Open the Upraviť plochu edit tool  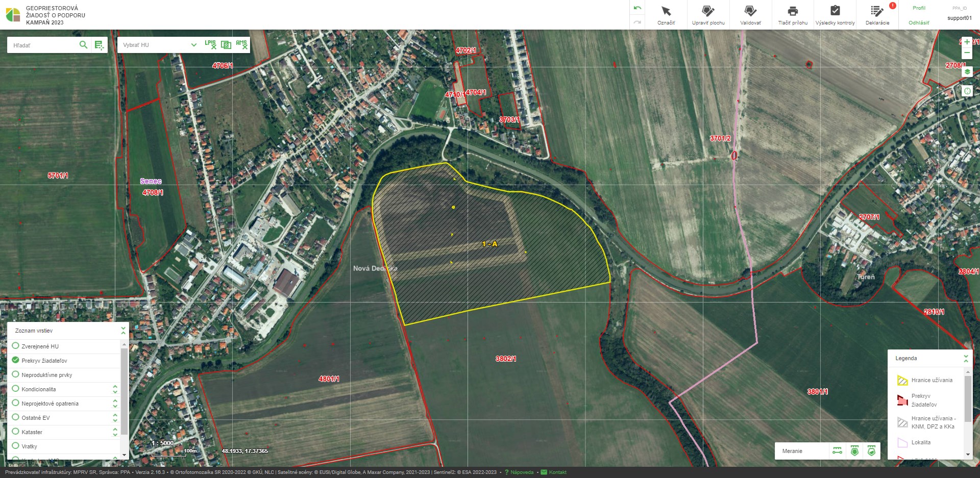point(708,15)
